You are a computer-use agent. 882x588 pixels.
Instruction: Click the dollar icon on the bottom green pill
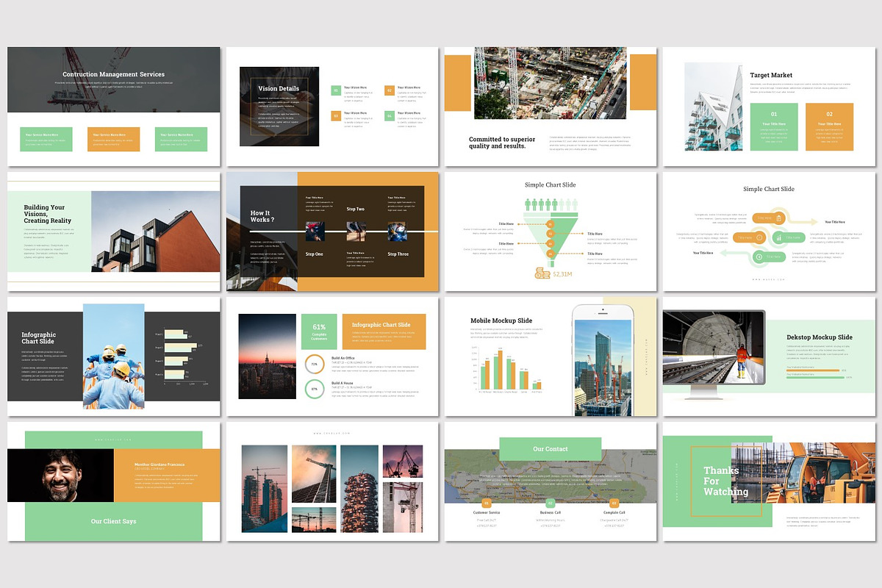760,257
